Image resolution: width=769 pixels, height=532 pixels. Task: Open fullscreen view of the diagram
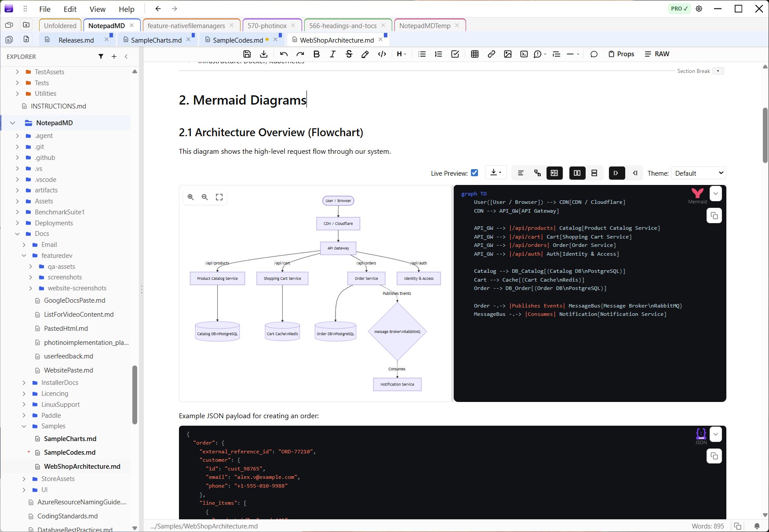coord(219,197)
